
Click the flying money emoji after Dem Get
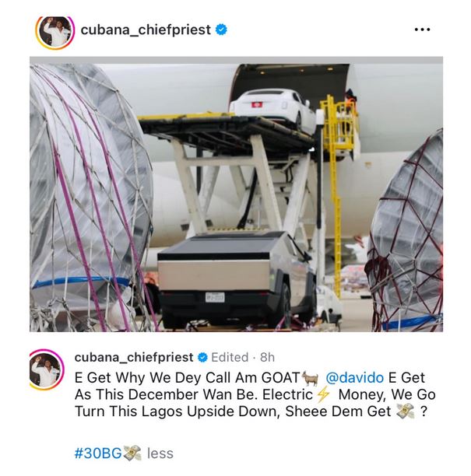point(406,411)
